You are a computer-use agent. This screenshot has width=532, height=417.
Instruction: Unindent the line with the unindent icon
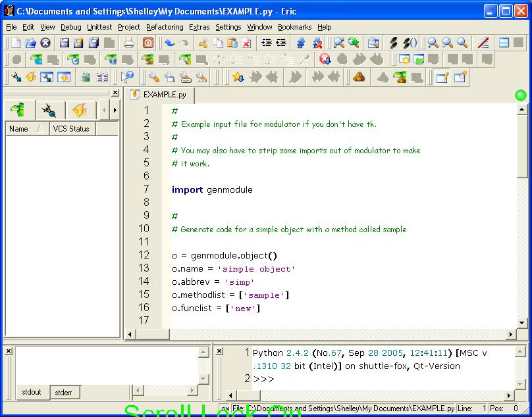point(281,43)
